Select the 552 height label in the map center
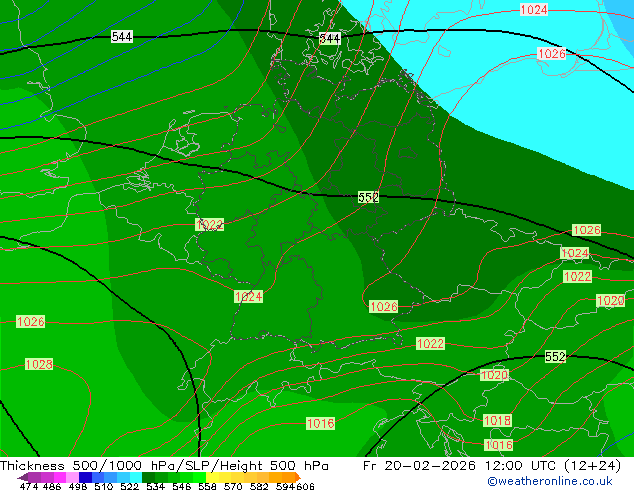 pos(368,197)
